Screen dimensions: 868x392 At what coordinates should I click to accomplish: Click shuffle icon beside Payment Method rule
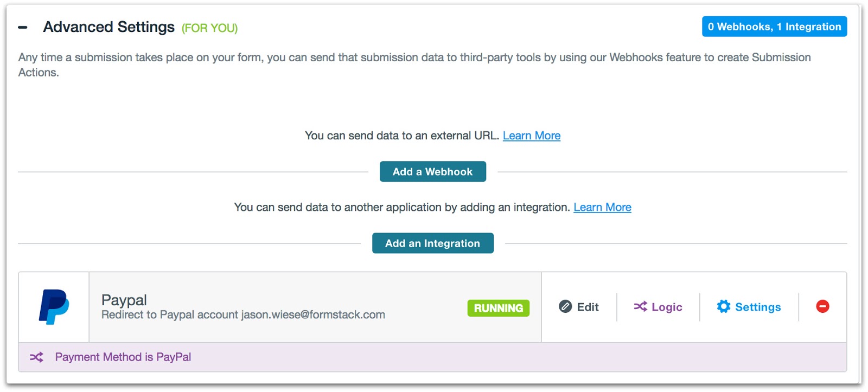36,357
